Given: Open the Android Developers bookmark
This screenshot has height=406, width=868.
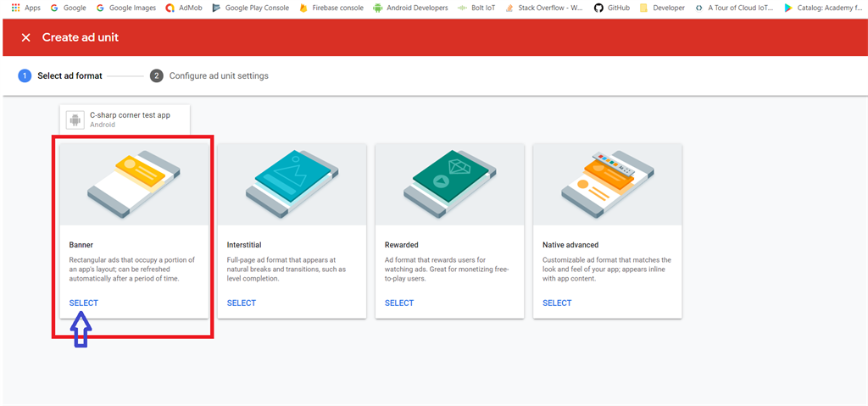Looking at the screenshot, I should (x=411, y=8).
